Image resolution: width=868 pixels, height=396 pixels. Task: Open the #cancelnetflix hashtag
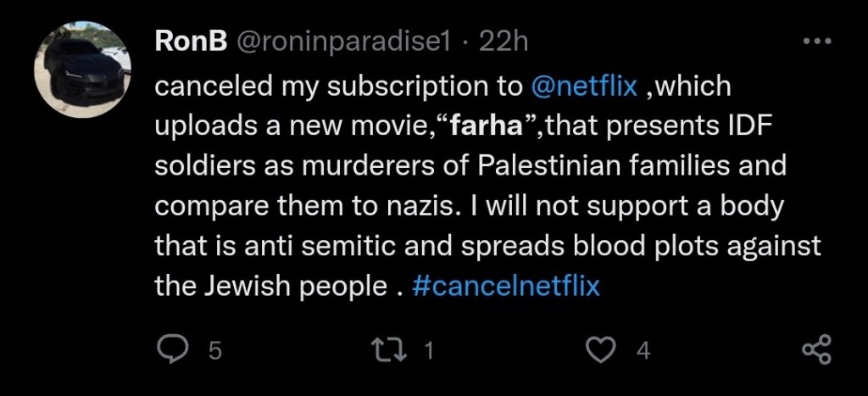click(x=506, y=286)
